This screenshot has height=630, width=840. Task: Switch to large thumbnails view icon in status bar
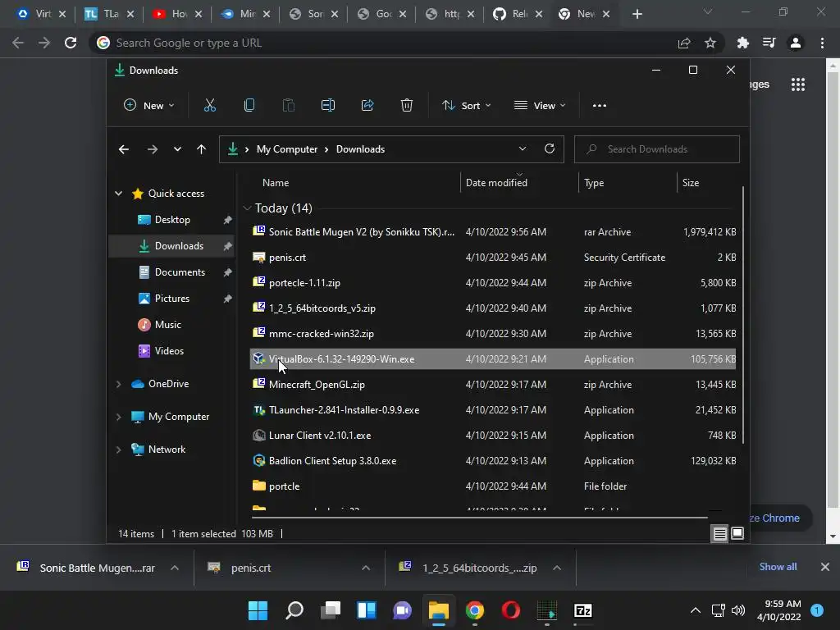pyautogui.click(x=737, y=533)
